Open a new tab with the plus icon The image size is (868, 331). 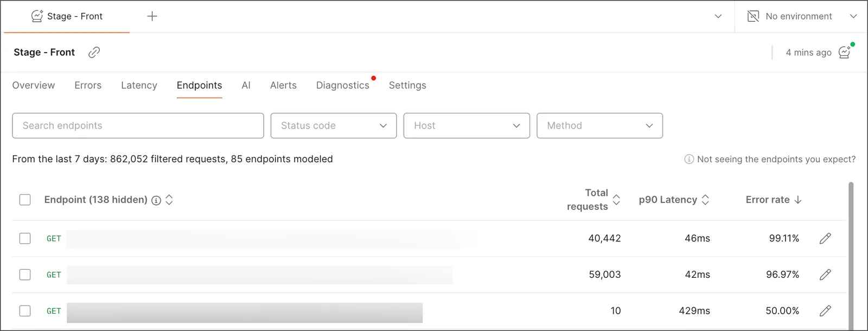pyautogui.click(x=152, y=16)
